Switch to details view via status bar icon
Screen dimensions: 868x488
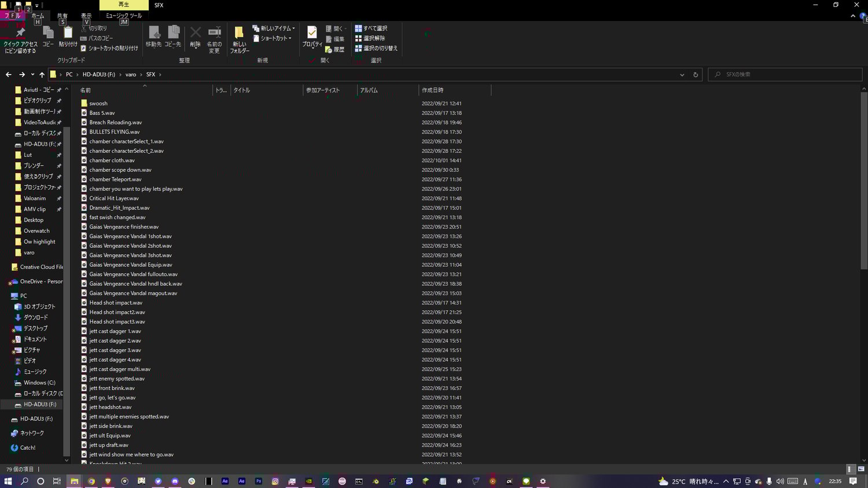(x=851, y=469)
